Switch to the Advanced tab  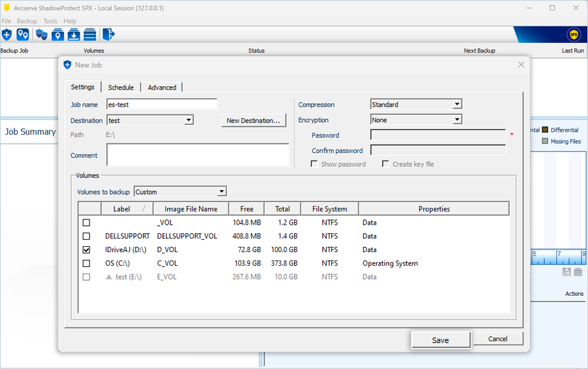(162, 88)
